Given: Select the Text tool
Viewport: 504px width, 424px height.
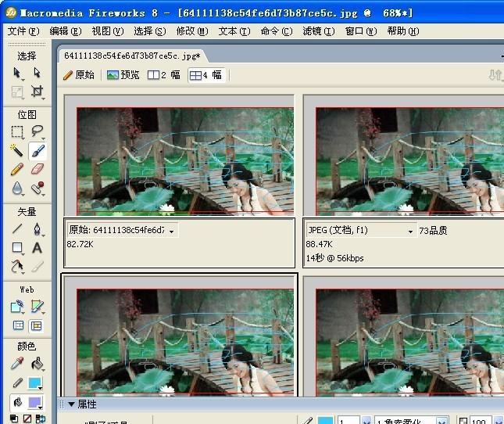Looking at the screenshot, I should 37,248.
